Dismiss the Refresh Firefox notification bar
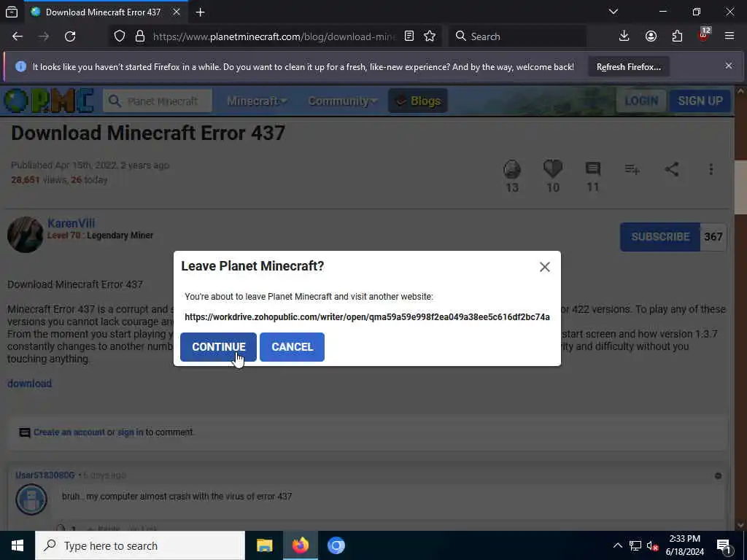The image size is (747, 560). [x=729, y=66]
